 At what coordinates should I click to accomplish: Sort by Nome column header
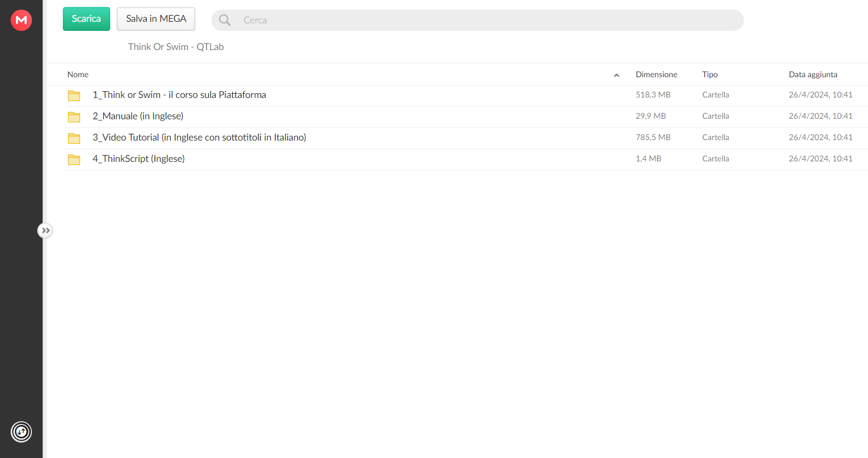[78, 75]
